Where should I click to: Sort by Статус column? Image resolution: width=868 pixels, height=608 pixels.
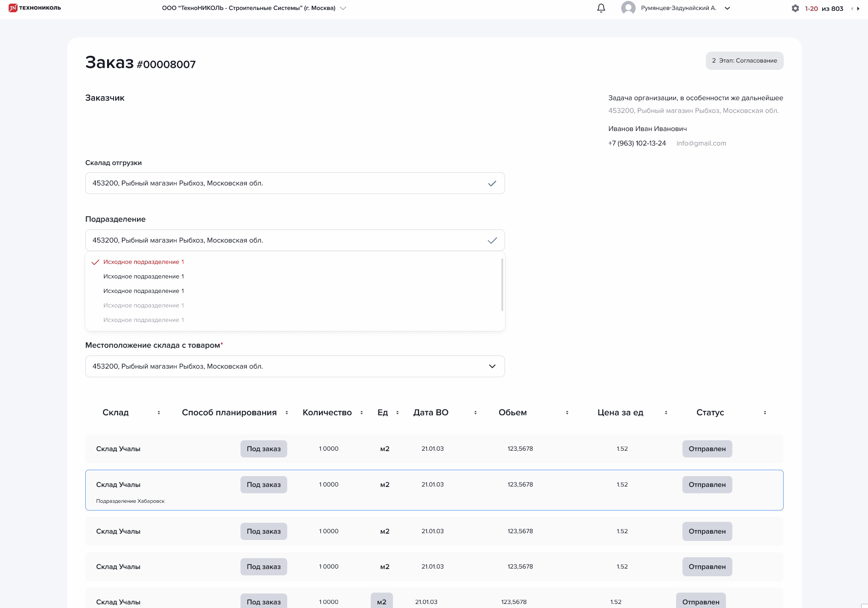coord(765,413)
